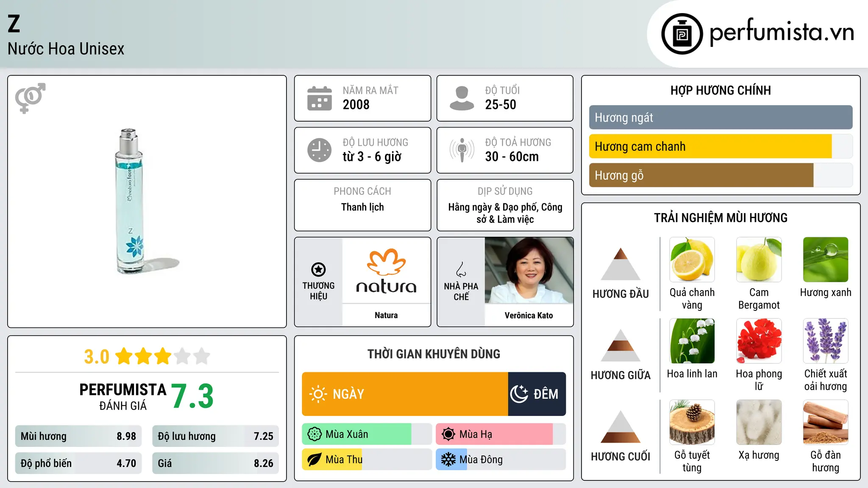Click the Hương gỗ accord bar
This screenshot has height=488, width=868.
(721, 175)
